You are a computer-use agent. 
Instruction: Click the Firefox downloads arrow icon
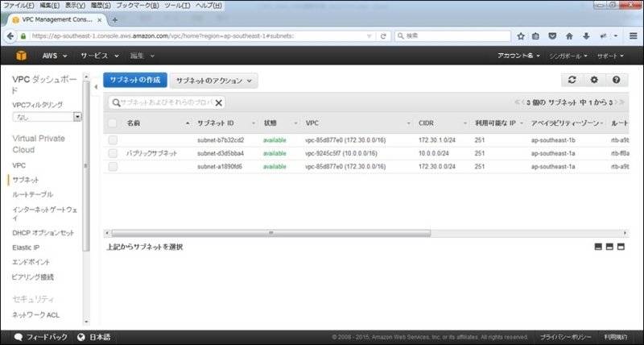pos(585,36)
